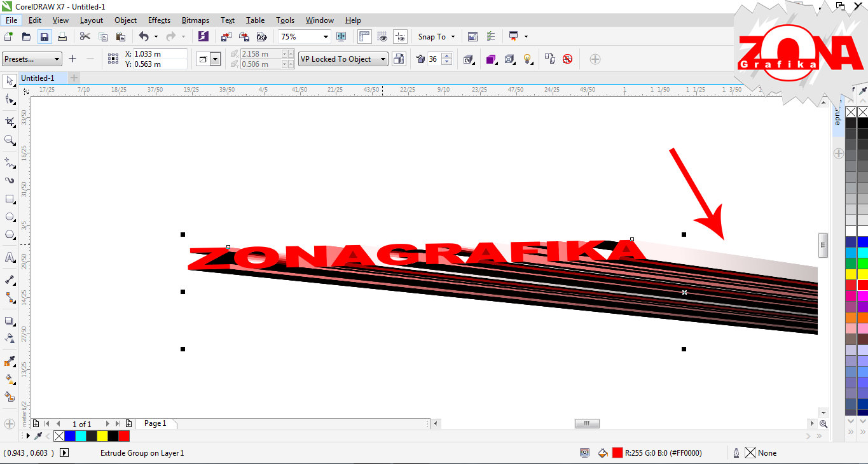The image size is (868, 464).
Task: Select the Text tool
Action: (x=10, y=257)
